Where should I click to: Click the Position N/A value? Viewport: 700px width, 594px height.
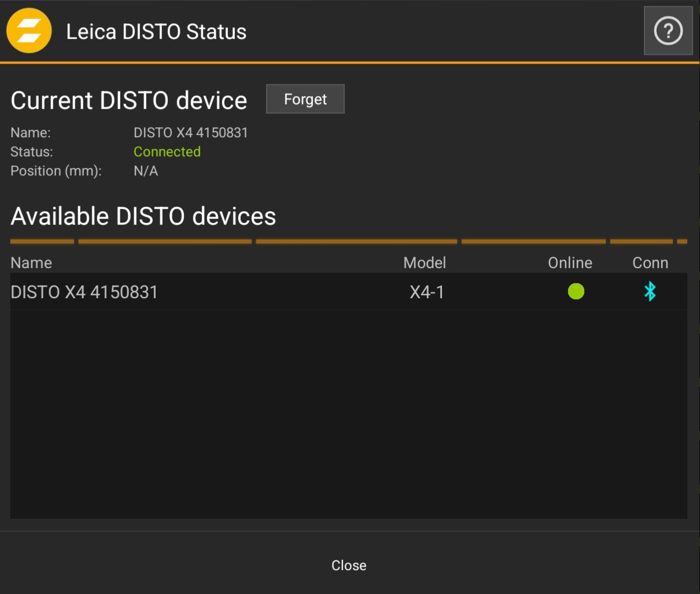point(146,171)
